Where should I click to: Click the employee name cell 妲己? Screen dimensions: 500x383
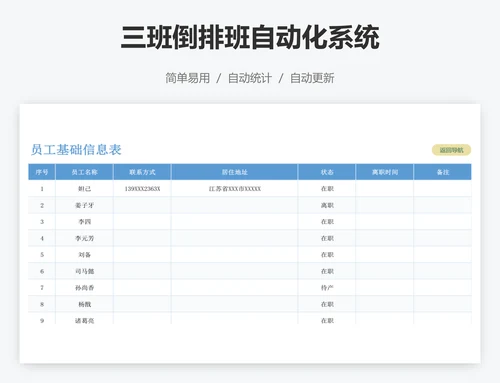84,189
